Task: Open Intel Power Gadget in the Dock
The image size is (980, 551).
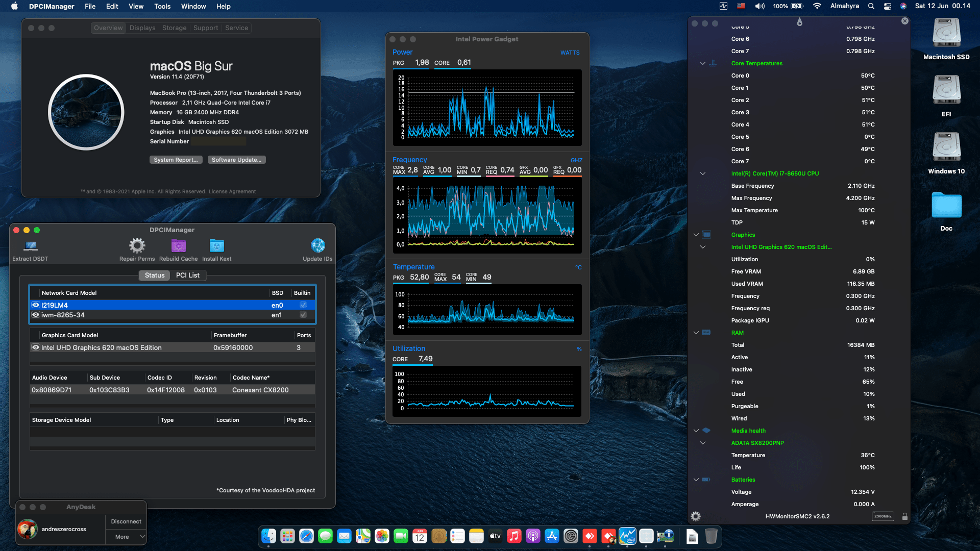Action: 627,536
